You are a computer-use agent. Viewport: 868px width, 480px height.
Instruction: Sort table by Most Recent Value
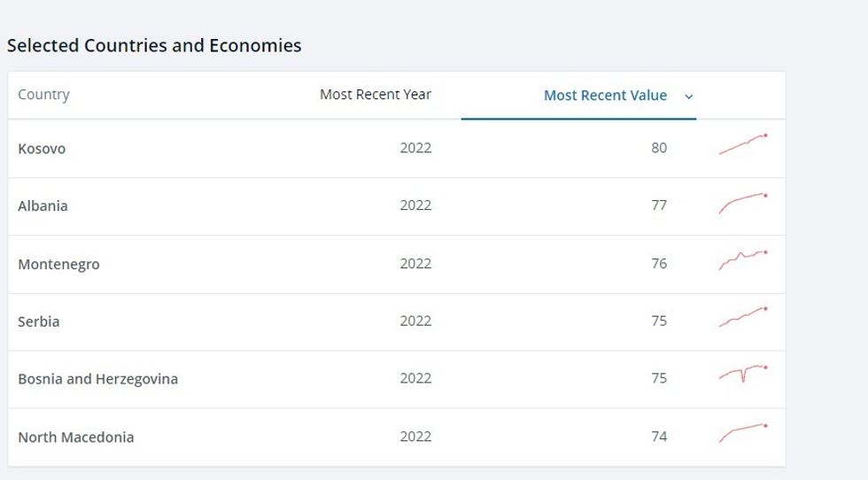[605, 96]
